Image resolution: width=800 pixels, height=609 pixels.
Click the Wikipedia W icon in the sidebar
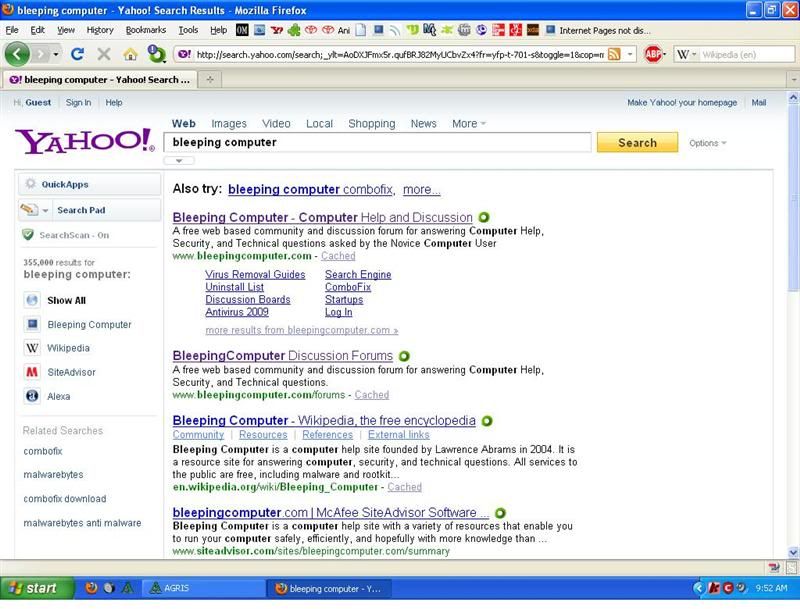click(x=32, y=348)
